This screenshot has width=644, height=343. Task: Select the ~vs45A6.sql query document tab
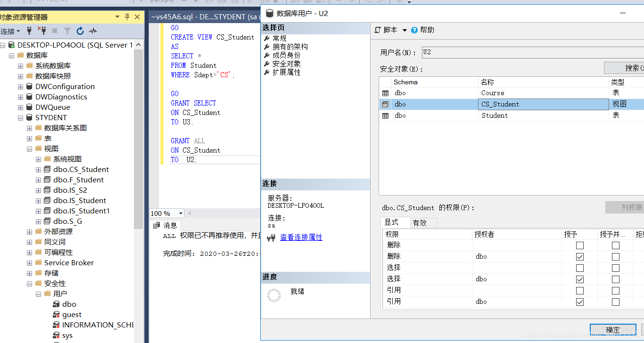pos(205,17)
